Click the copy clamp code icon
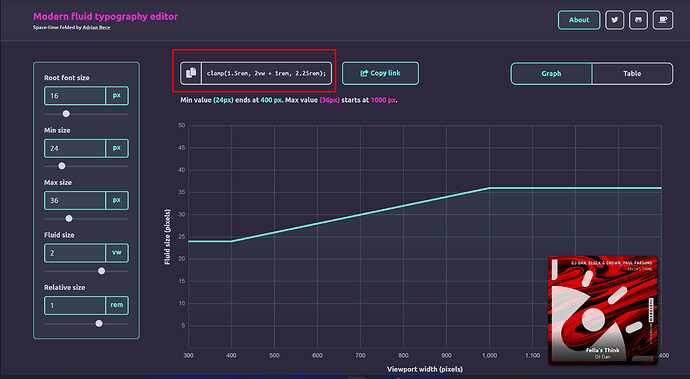 click(x=191, y=73)
